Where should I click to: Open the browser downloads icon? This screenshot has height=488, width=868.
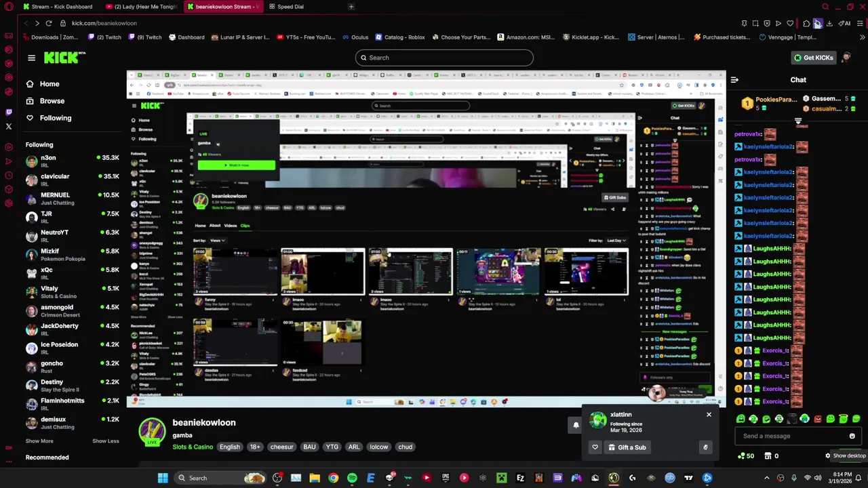tap(829, 23)
